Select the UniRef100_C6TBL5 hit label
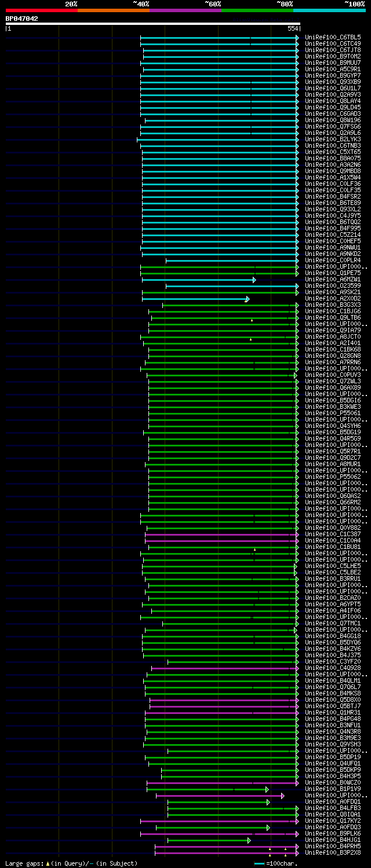Viewport: 371px width, 868px height. pyautogui.click(x=333, y=37)
